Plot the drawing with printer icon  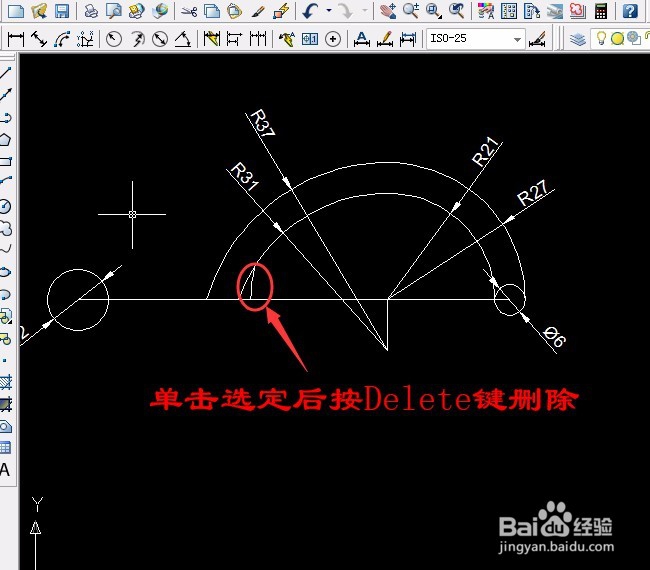[x=91, y=11]
